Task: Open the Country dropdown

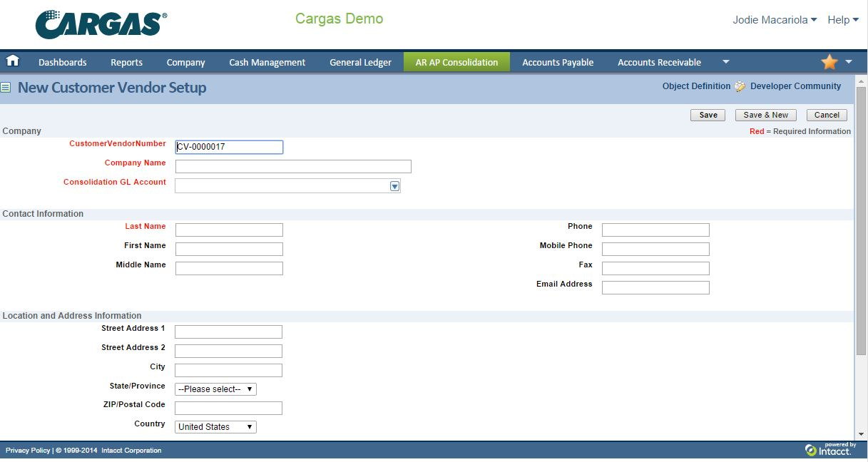Action: (x=215, y=427)
